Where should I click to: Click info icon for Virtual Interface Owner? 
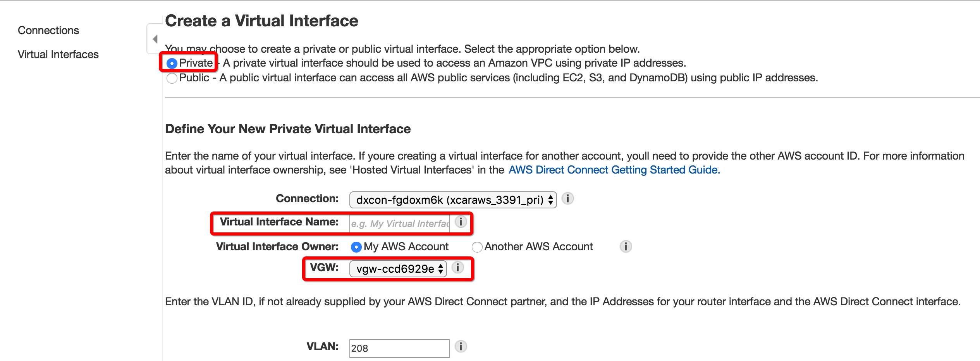(x=626, y=246)
